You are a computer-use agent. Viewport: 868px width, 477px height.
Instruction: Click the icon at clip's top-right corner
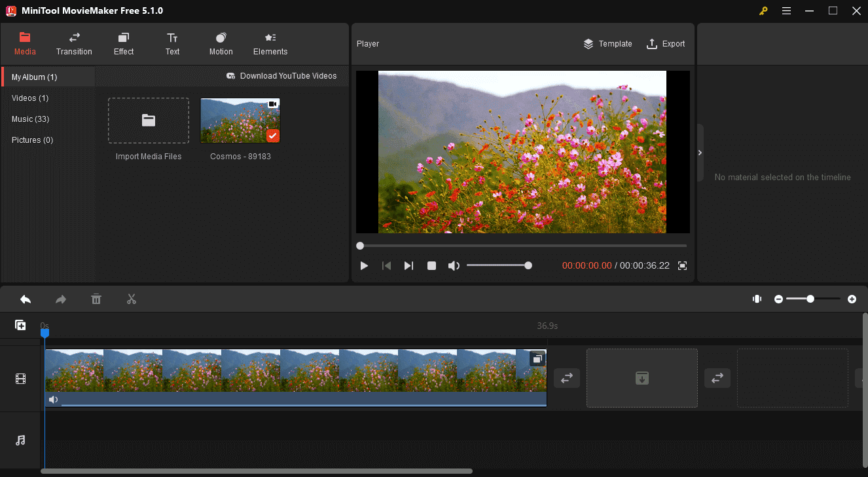tap(537, 359)
